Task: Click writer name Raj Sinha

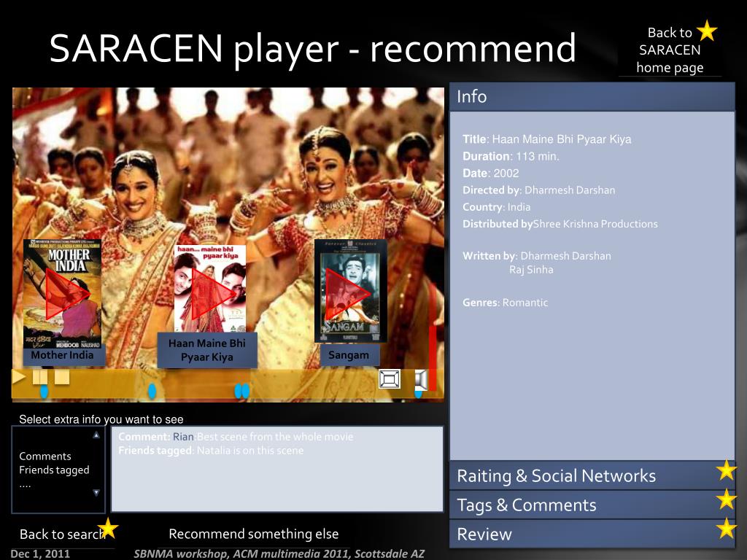Action: click(531, 270)
